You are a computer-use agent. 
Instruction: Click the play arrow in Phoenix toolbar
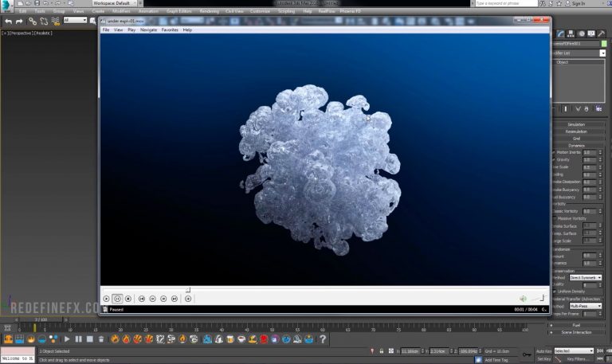coord(67,339)
